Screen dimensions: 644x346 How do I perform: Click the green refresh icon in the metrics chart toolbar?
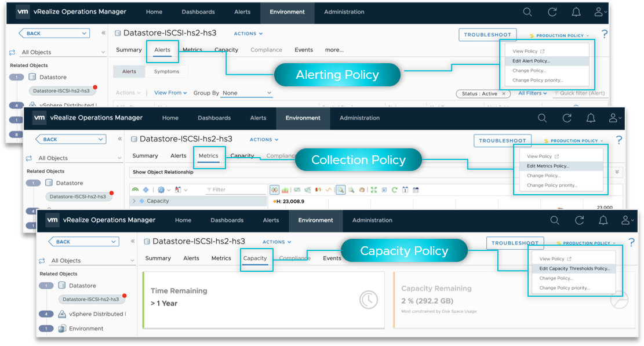coord(394,190)
